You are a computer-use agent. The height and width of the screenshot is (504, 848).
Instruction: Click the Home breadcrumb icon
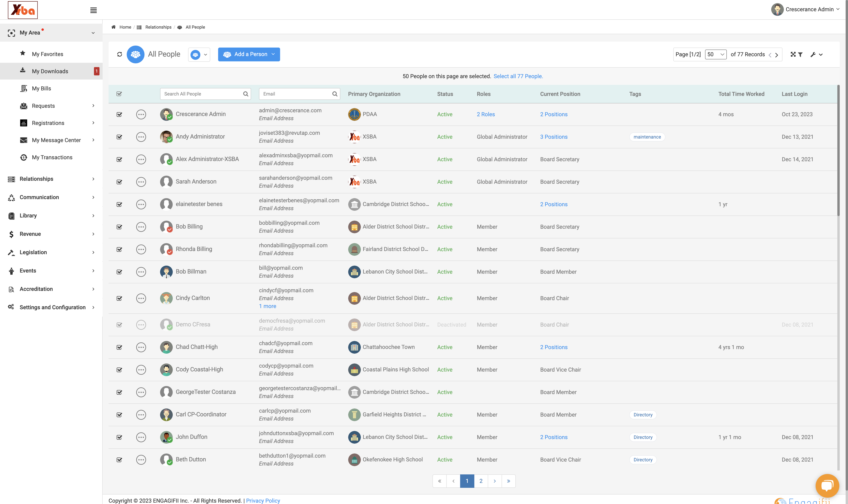click(114, 27)
